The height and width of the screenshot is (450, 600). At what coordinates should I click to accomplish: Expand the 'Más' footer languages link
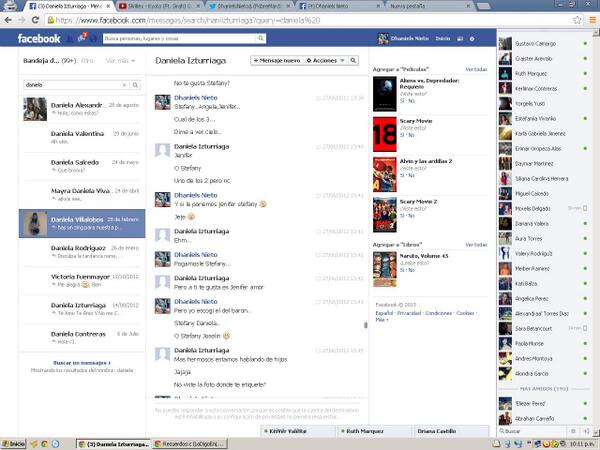pos(382,320)
